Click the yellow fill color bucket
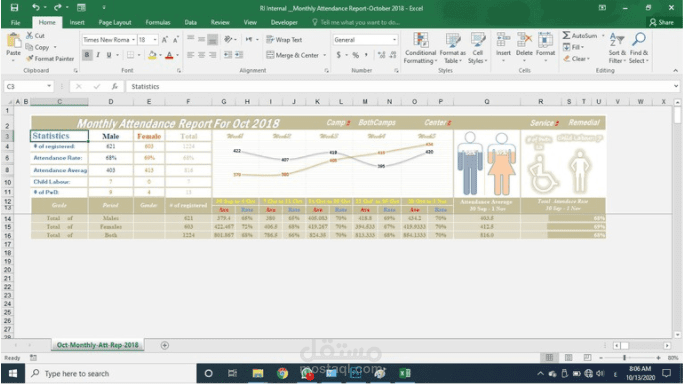Viewport: 683px width, 384px height. (152, 55)
